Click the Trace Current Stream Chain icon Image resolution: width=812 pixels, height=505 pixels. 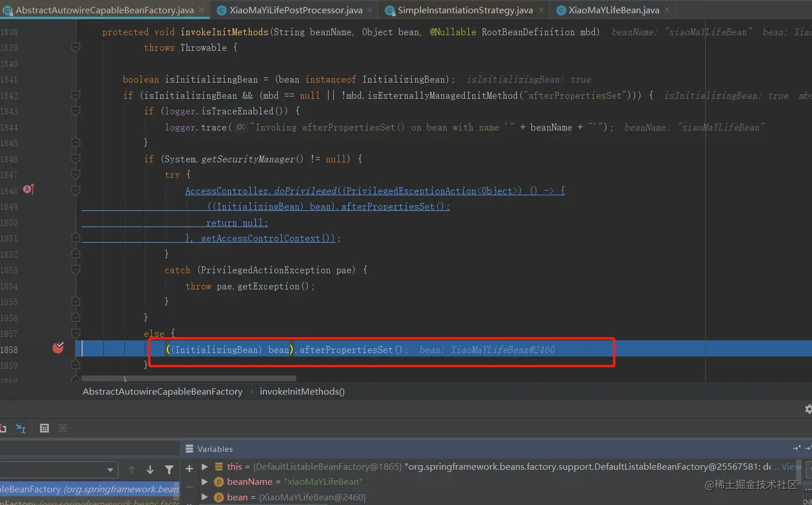click(x=63, y=428)
